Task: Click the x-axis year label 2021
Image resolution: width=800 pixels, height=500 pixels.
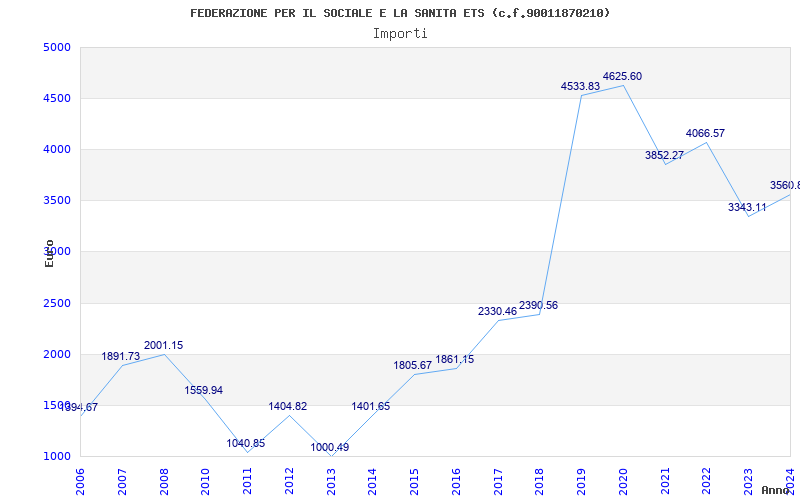Action: pos(665,482)
